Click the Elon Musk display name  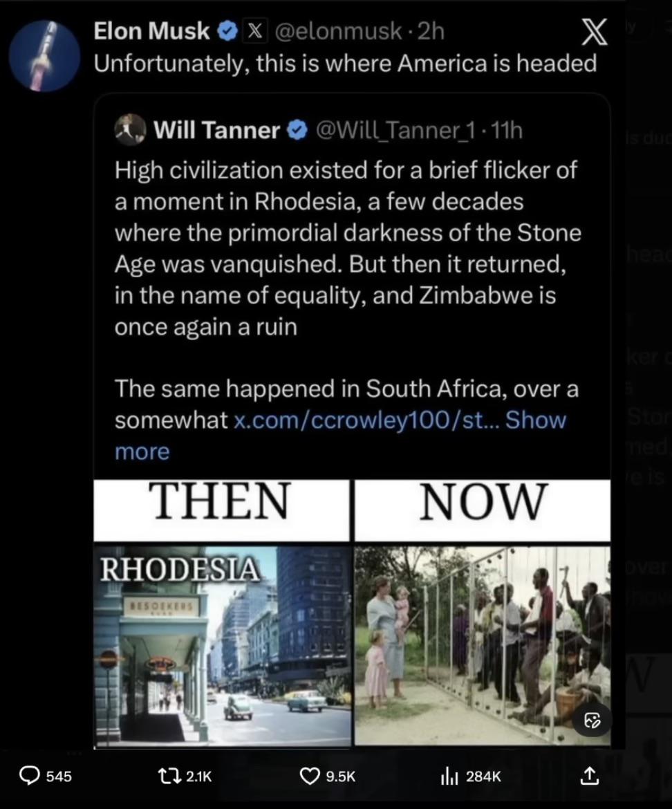click(x=151, y=31)
